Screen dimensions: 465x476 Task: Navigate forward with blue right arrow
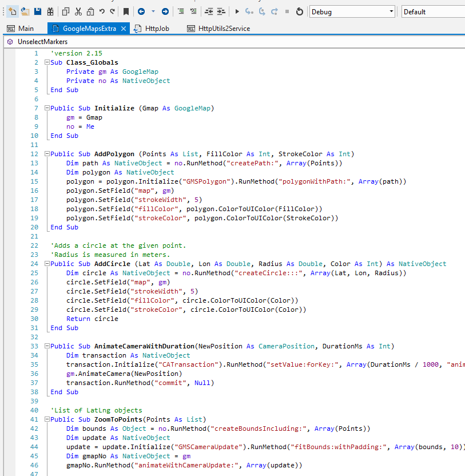pyautogui.click(x=165, y=11)
